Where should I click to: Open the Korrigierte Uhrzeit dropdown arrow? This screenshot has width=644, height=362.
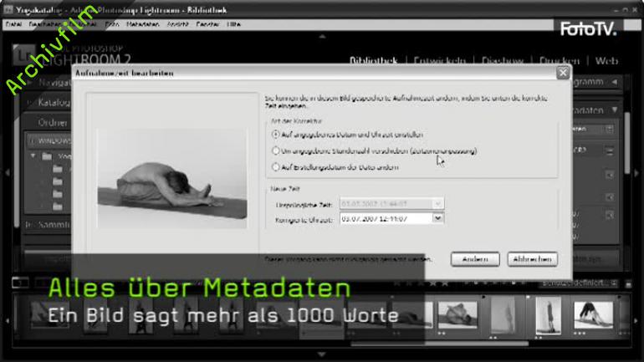pyautogui.click(x=437, y=218)
